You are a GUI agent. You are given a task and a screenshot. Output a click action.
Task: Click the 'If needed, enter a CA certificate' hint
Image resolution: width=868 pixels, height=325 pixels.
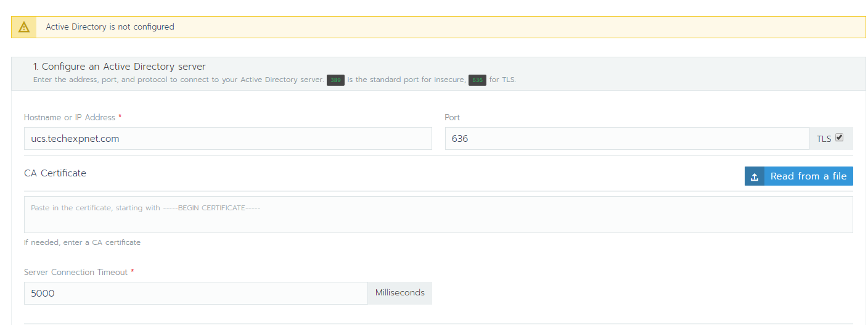(x=82, y=242)
